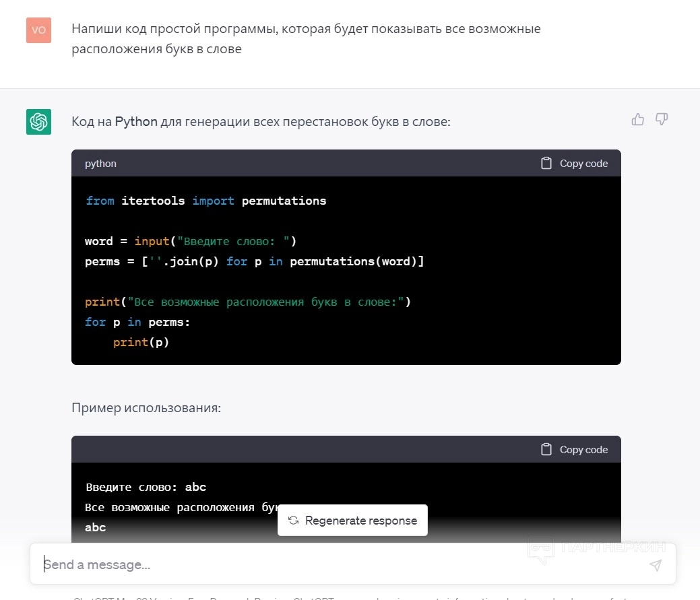Click the VO user avatar
700x600 pixels.
coord(38,30)
